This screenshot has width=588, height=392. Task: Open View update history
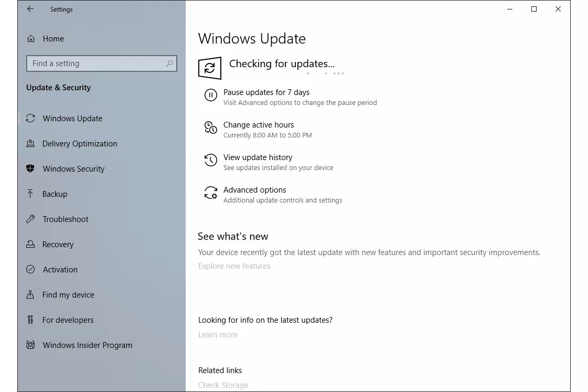[x=258, y=157]
